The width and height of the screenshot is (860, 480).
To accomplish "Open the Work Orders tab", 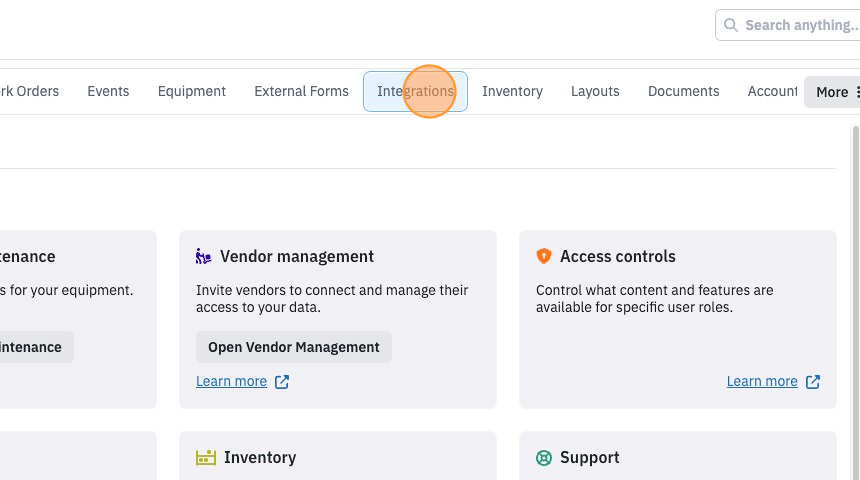I will coord(29,91).
